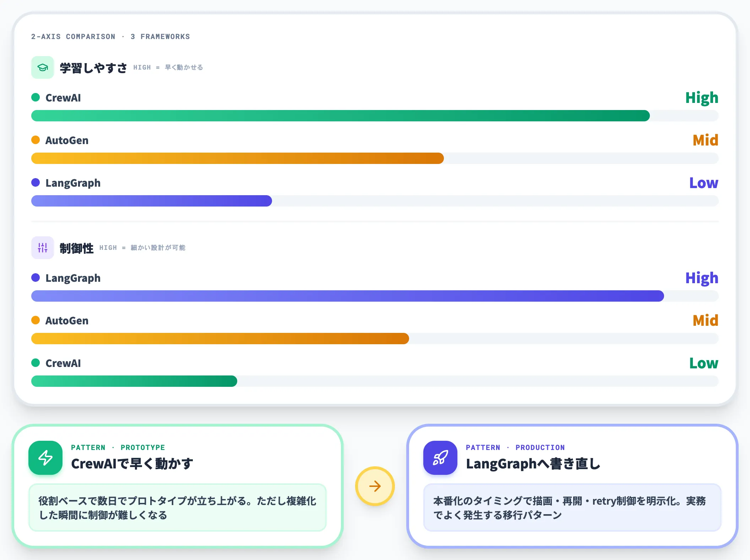Click the yellow arrow circle between cards
This screenshot has height=560, width=750.
pos(375,486)
